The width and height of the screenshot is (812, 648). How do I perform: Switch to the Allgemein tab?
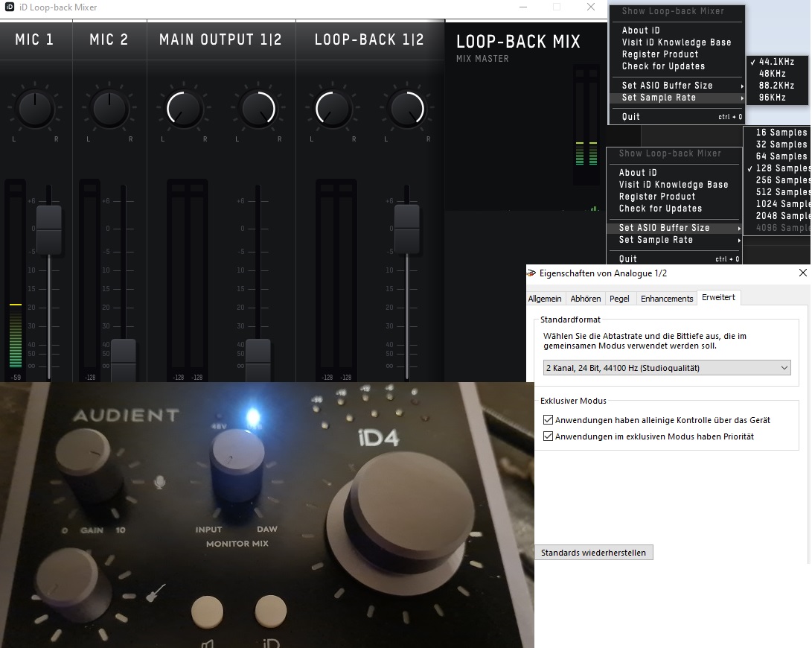coord(545,299)
